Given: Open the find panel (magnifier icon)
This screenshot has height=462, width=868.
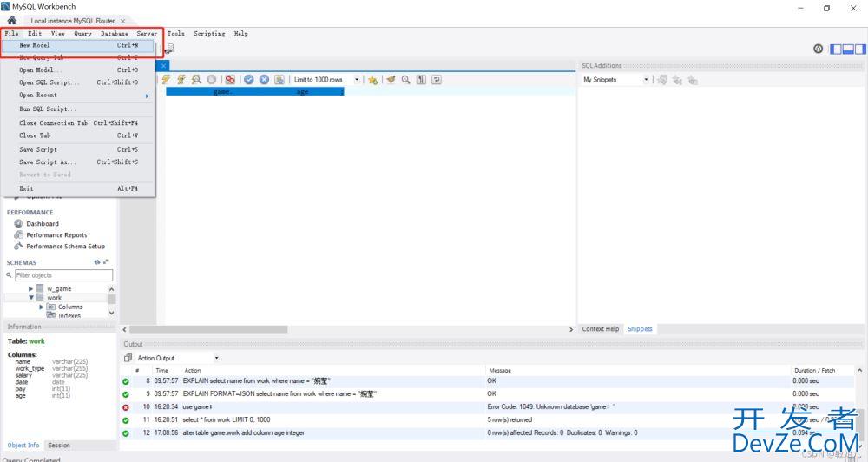Looking at the screenshot, I should pos(405,80).
